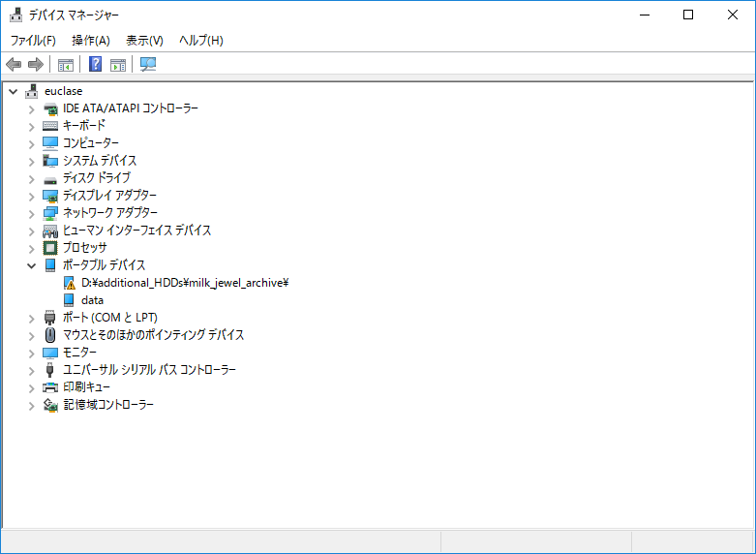This screenshot has width=756, height=554.
Task: Click the euclase computer root icon
Action: pyautogui.click(x=32, y=91)
